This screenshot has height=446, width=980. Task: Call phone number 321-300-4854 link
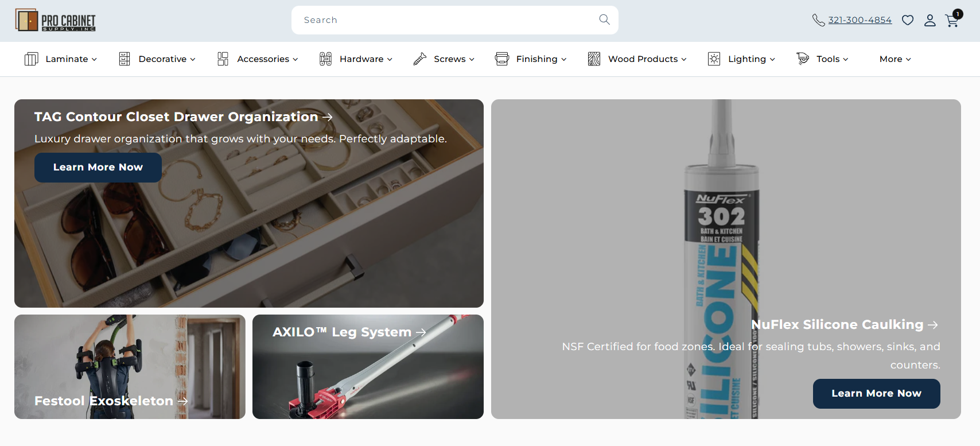(860, 20)
